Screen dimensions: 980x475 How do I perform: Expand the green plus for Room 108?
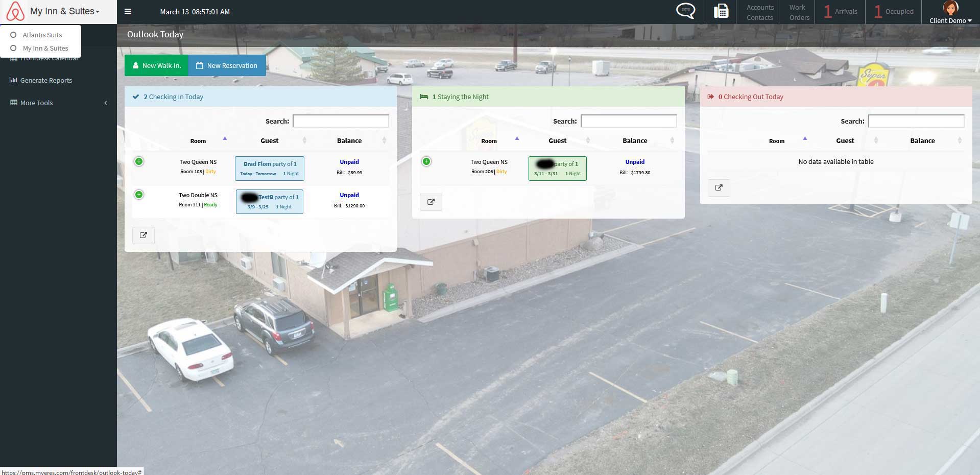(139, 161)
